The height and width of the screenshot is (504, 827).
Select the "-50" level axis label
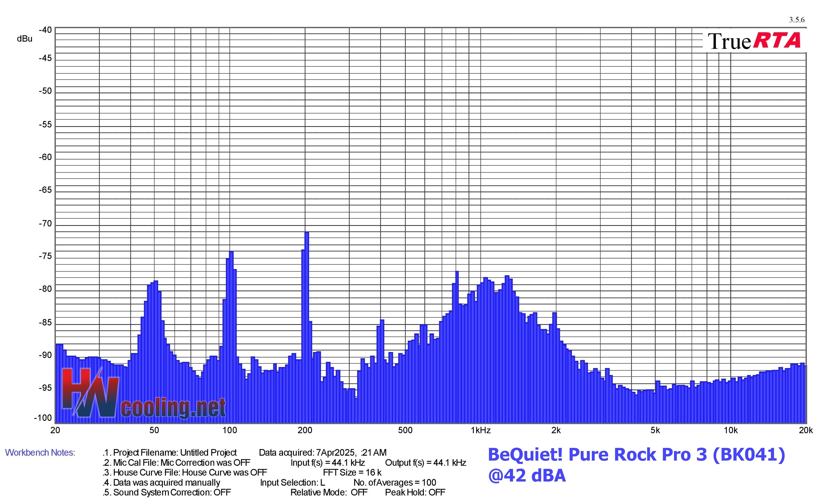click(45, 91)
